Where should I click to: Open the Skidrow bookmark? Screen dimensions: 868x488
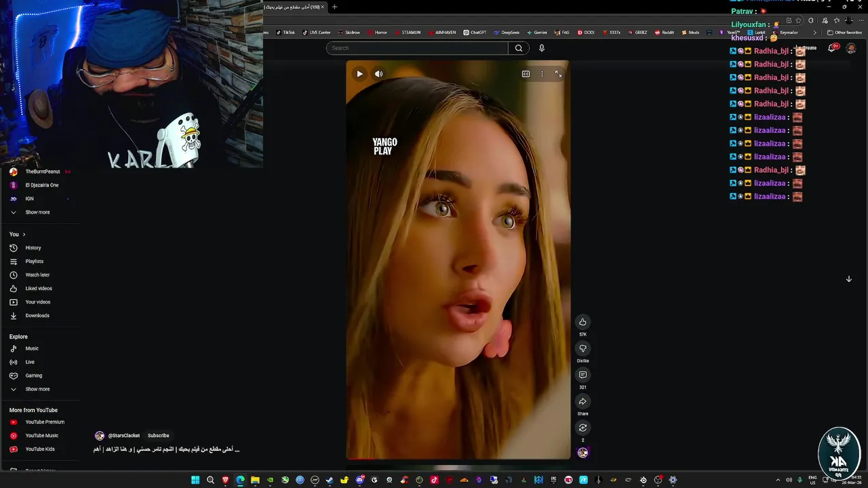pos(349,33)
